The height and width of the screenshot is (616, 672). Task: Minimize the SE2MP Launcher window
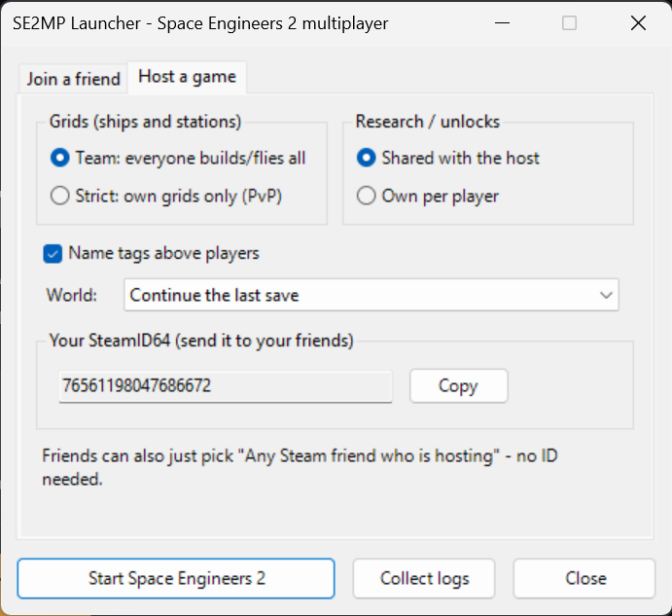pyautogui.click(x=502, y=23)
